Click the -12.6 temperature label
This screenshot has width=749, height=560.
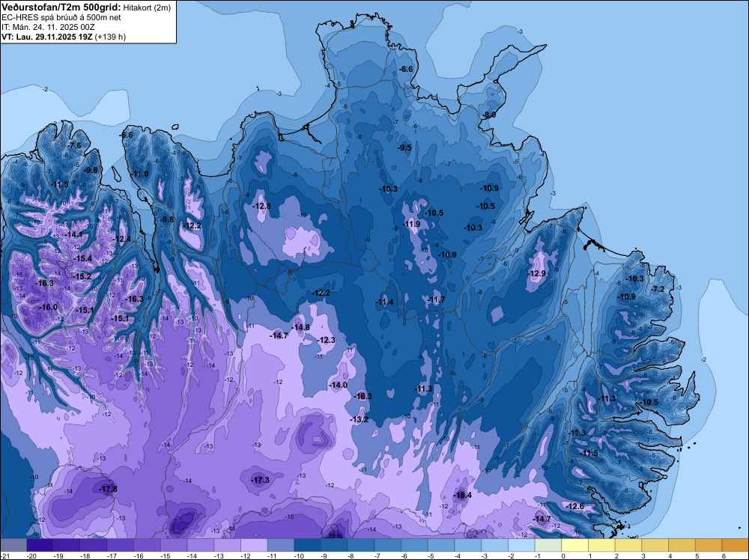[x=574, y=506]
